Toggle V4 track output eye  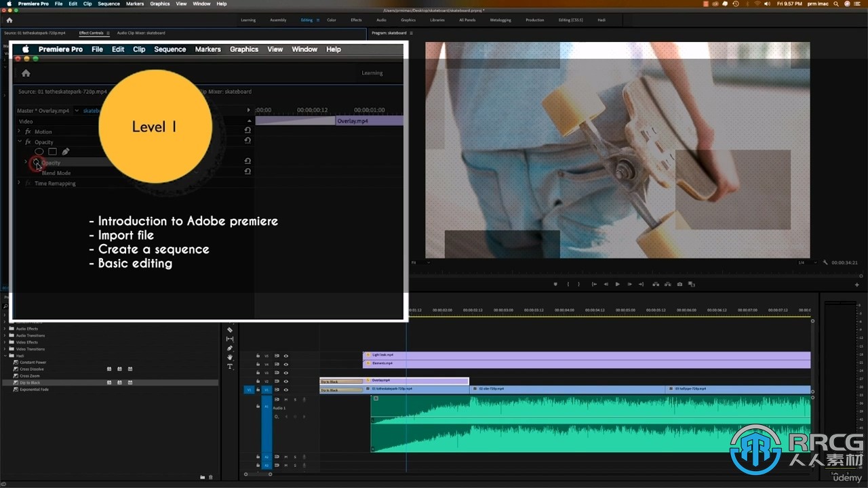[286, 364]
